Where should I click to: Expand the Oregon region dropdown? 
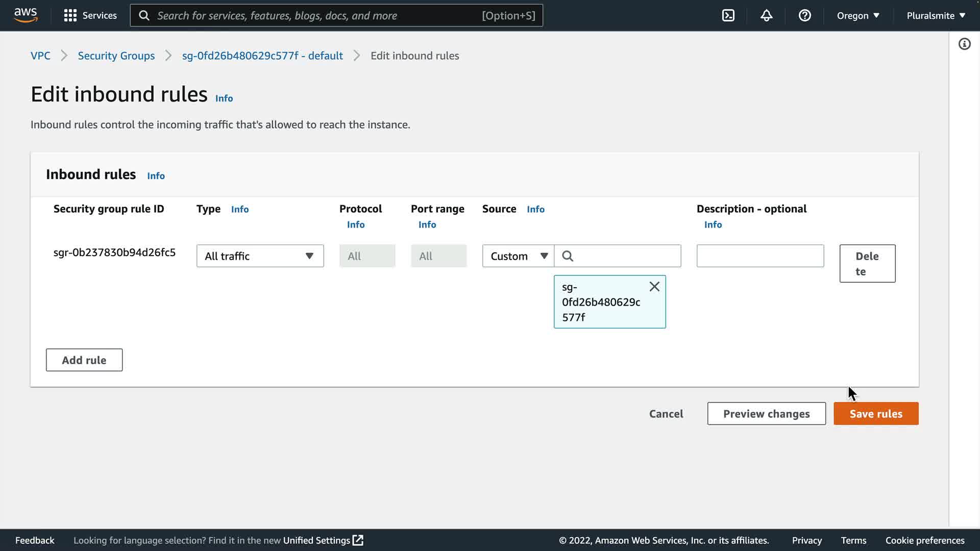point(858,15)
